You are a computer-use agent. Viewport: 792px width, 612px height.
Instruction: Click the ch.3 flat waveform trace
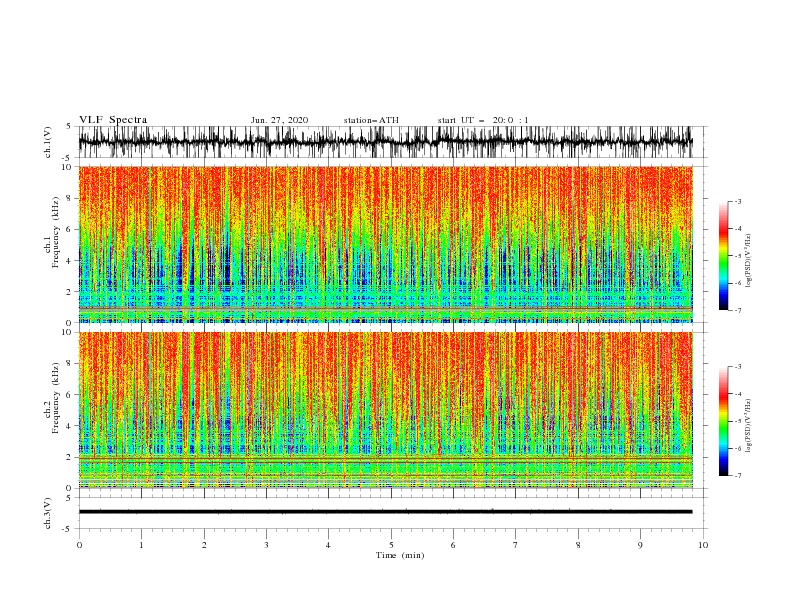point(385,512)
